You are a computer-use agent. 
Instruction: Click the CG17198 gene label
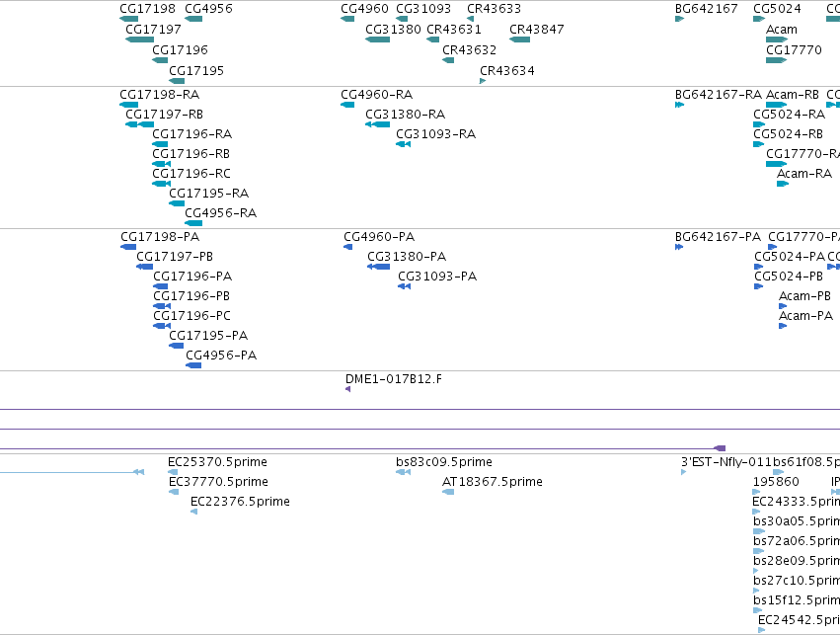pyautogui.click(x=147, y=9)
